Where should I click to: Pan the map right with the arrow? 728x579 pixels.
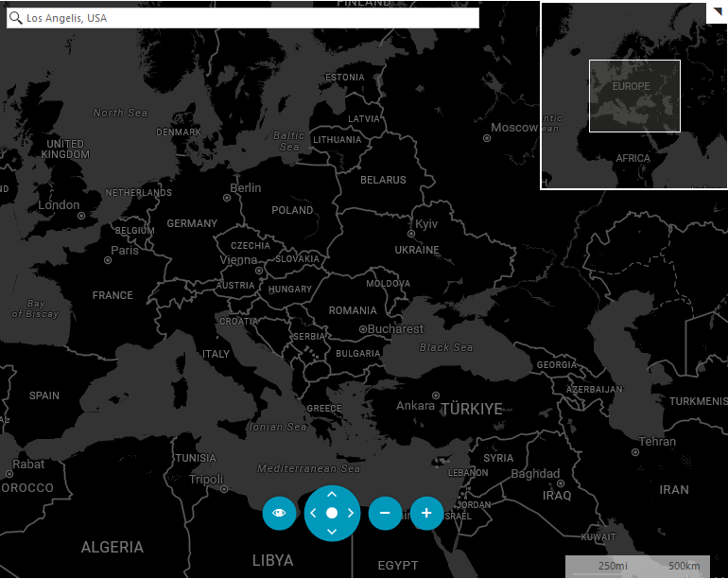pyautogui.click(x=351, y=513)
